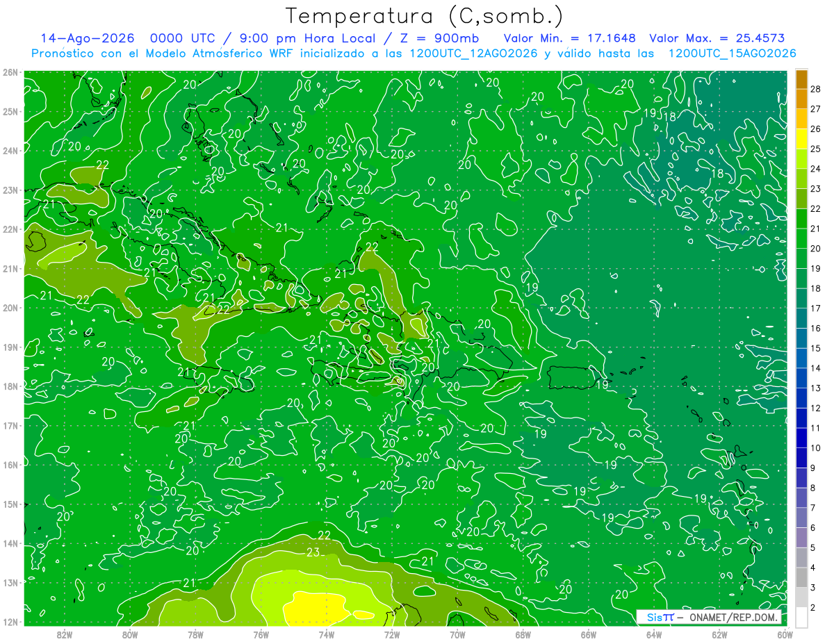The width and height of the screenshot is (834, 644).
Task: Click color legend label '3'
Action: [814, 587]
